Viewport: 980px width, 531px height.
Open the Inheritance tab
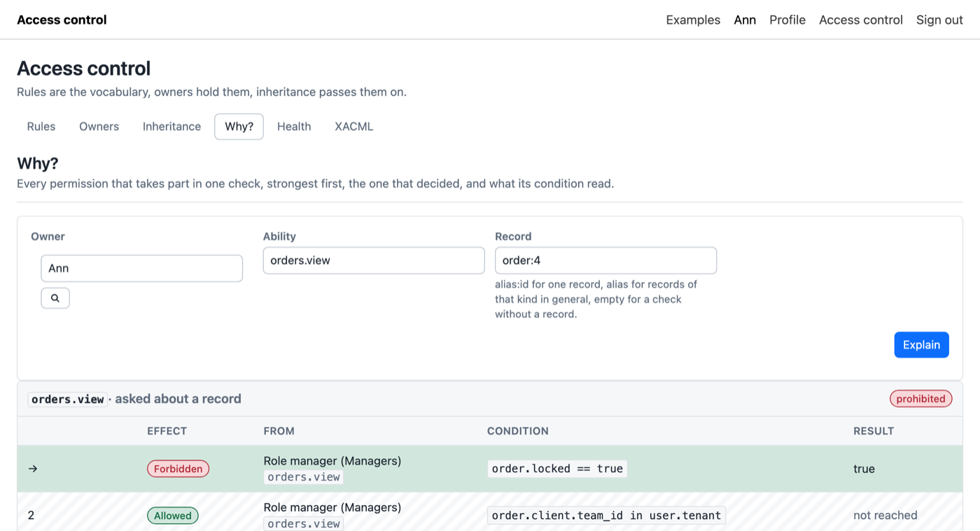[x=171, y=127]
